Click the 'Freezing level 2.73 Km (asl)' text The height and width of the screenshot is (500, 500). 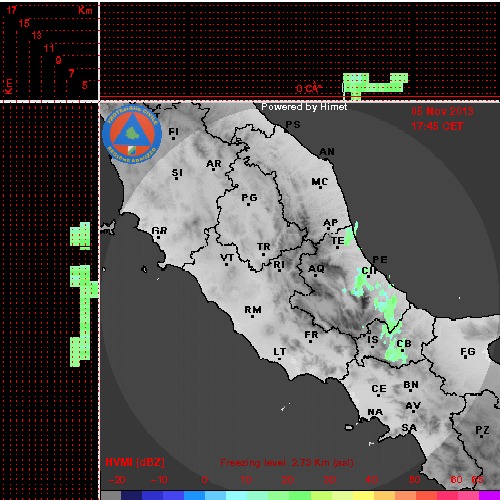tap(287, 463)
